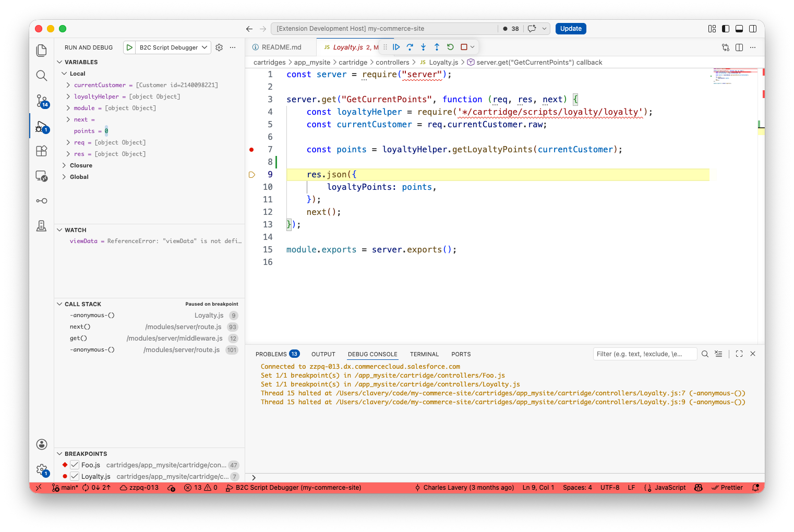The height and width of the screenshot is (532, 794).
Task: Open Source Control view with 14 changes
Action: click(x=42, y=101)
